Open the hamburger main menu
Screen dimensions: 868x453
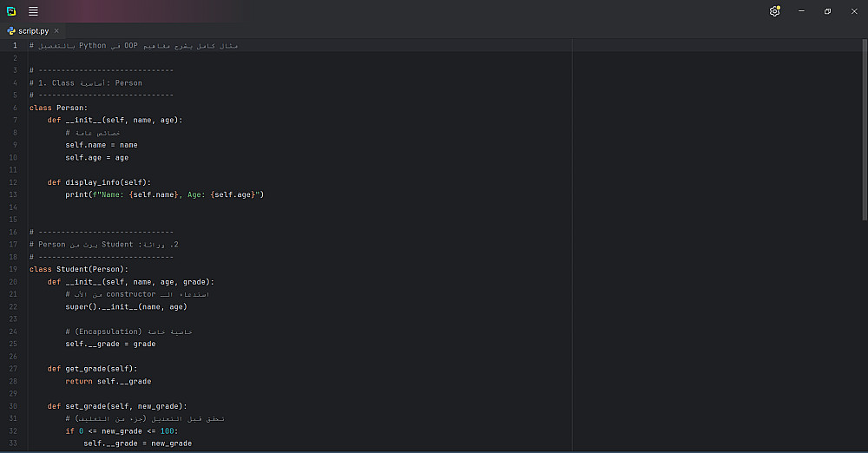click(33, 11)
